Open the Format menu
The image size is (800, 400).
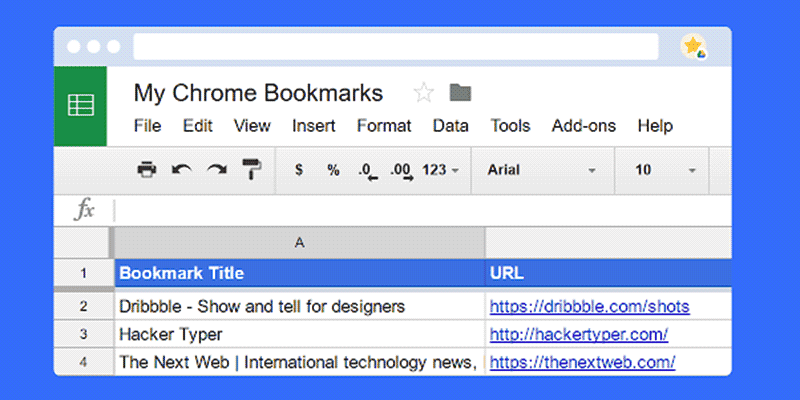coord(384,126)
